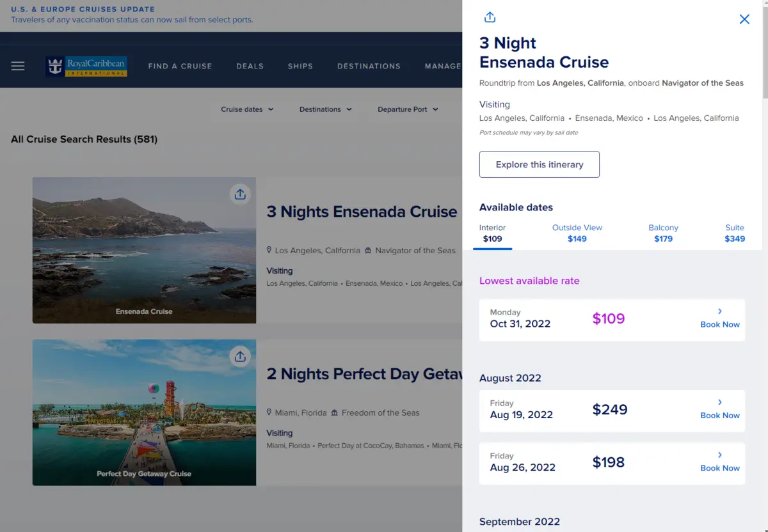Book Now for Aug 26, 2022
This screenshot has height=532, width=768.
719,468
